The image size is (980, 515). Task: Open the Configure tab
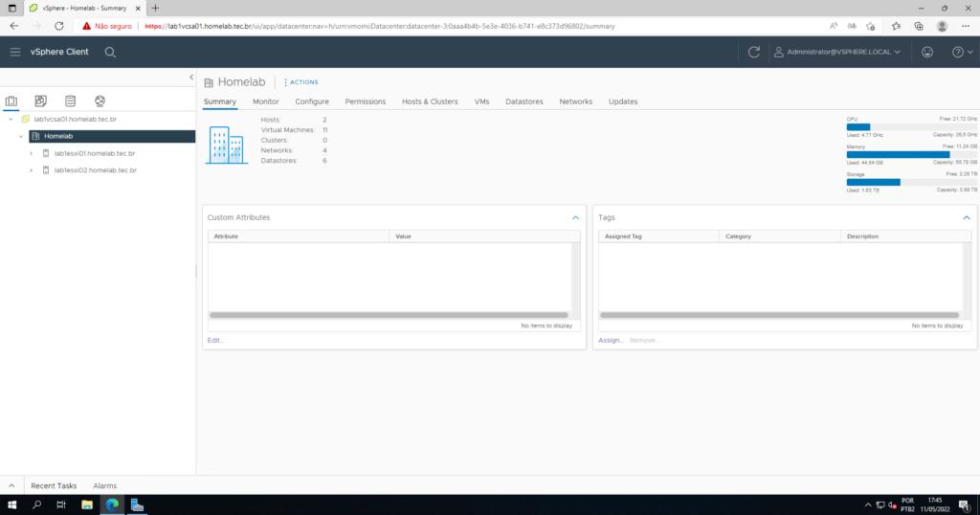[x=312, y=101]
